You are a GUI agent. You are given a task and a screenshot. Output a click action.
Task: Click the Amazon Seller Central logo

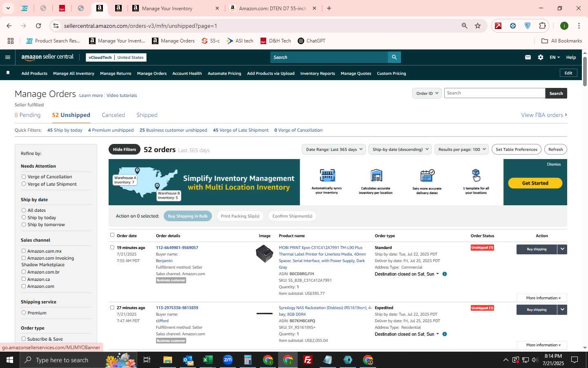(47, 57)
